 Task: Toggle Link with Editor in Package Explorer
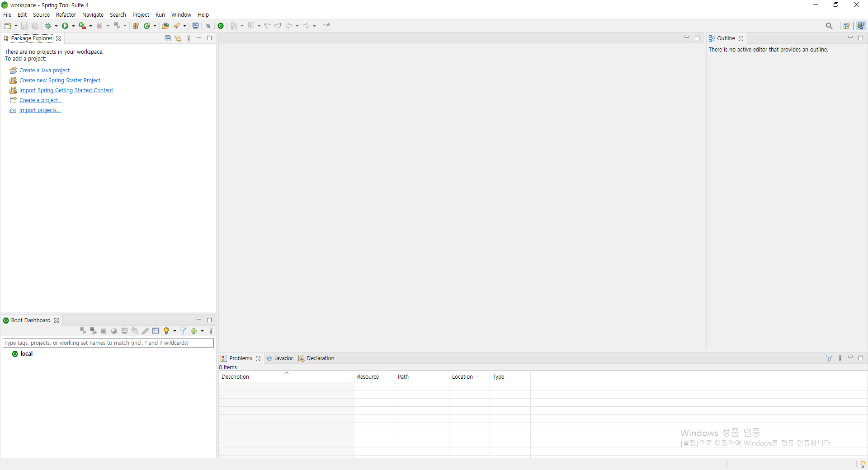click(178, 38)
